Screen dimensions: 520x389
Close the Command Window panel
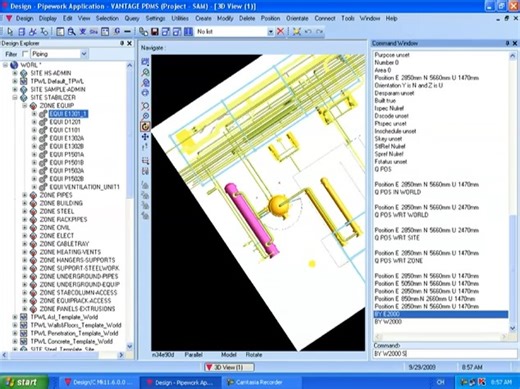click(515, 43)
